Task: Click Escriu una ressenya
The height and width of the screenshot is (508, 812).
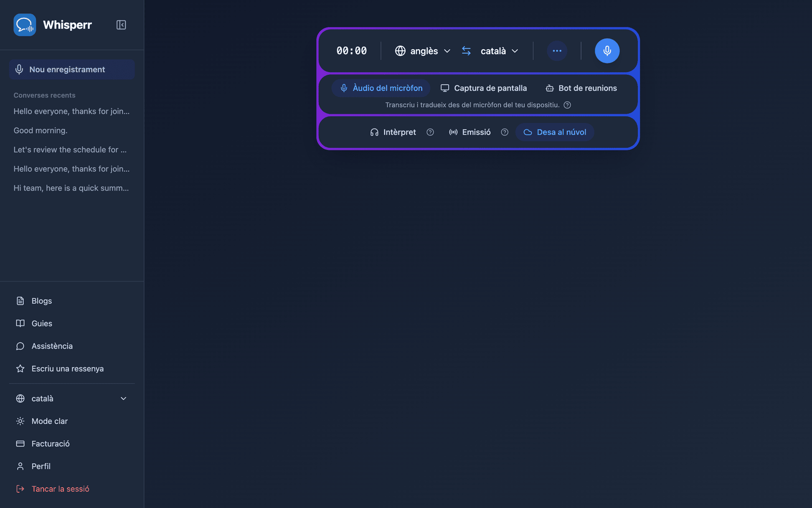Action: [72, 369]
